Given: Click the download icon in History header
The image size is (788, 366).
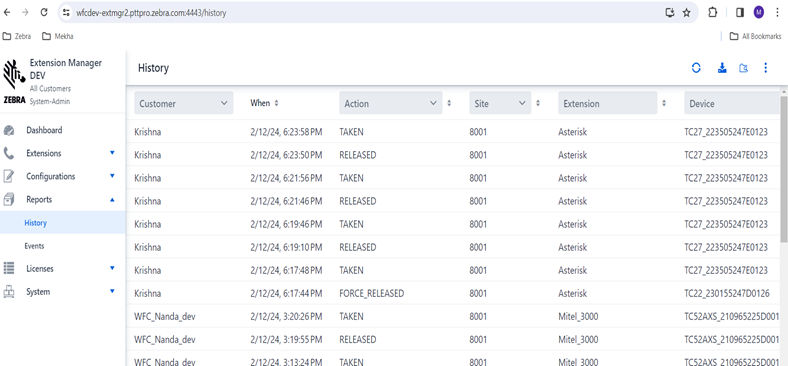Looking at the screenshot, I should click(x=722, y=68).
